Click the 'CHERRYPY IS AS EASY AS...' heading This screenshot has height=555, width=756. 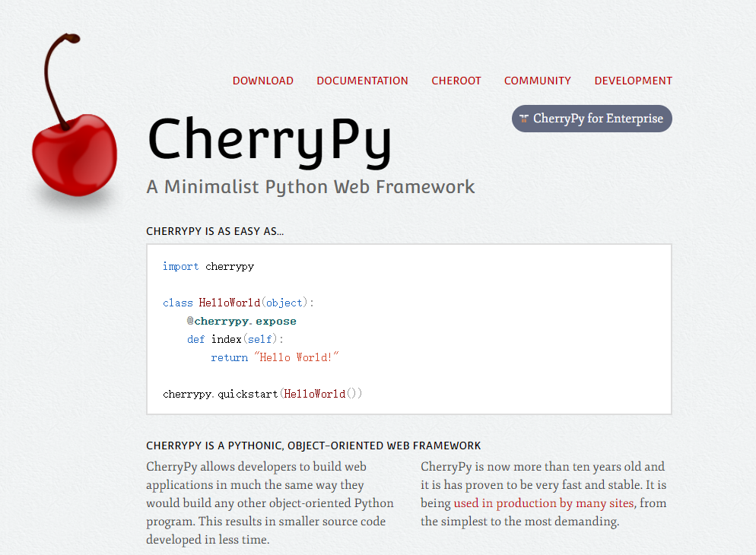tap(214, 232)
